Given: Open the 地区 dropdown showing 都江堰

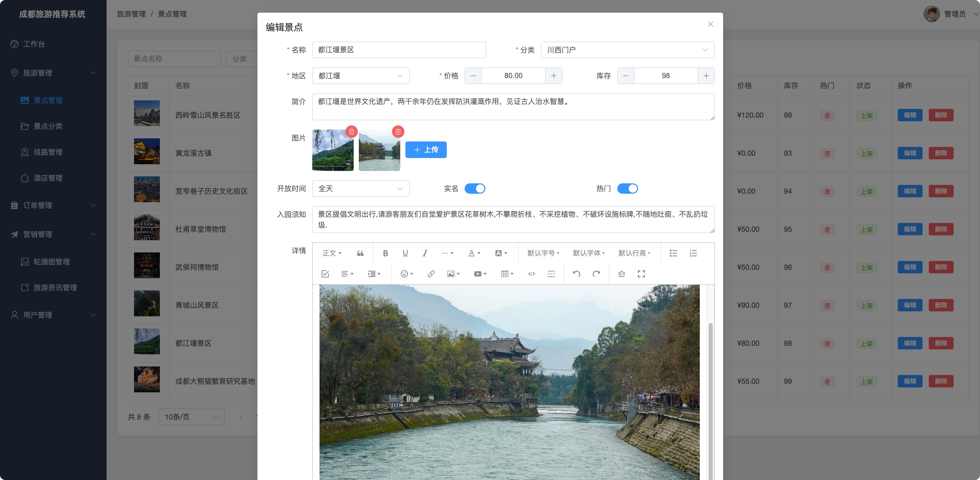Looking at the screenshot, I should [x=361, y=76].
